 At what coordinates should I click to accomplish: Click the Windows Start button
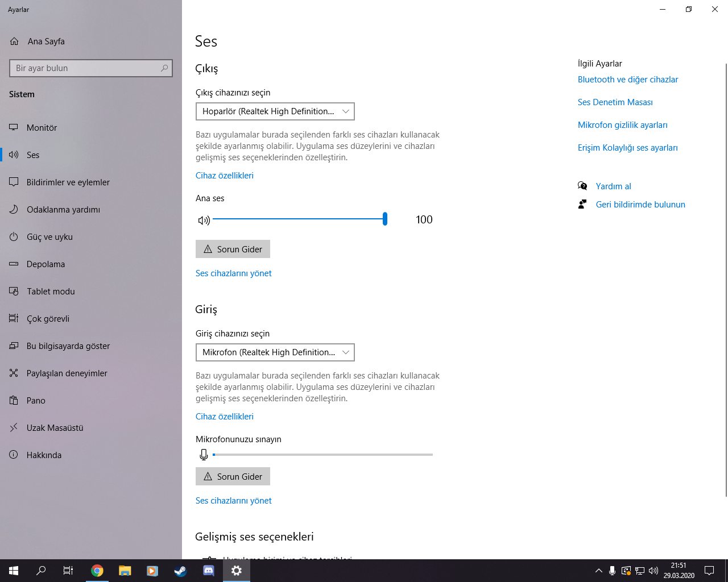coord(14,571)
